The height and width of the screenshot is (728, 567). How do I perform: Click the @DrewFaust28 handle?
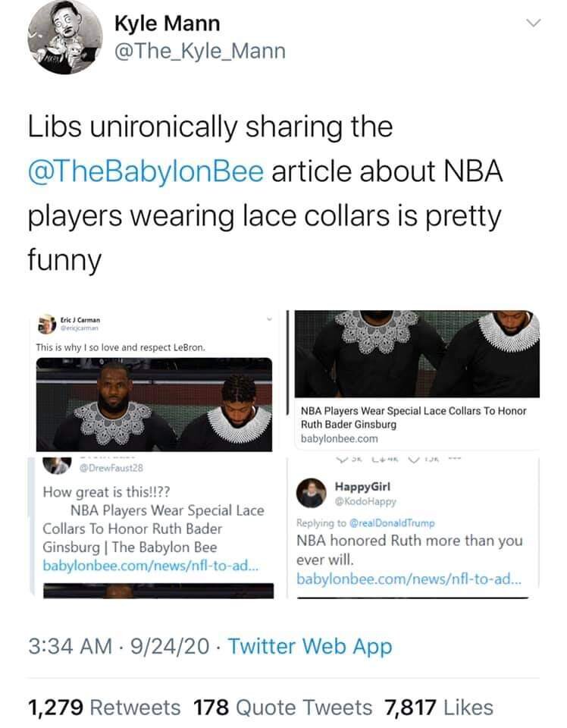[111, 468]
